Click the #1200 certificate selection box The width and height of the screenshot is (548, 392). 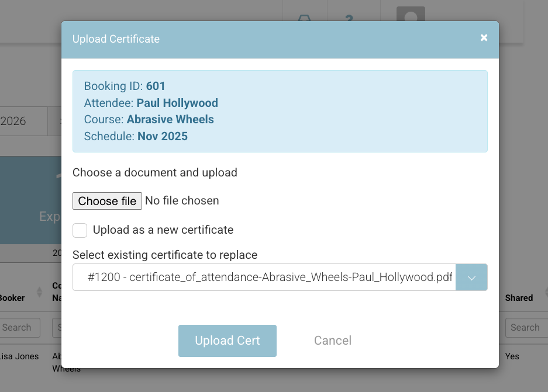coord(264,277)
